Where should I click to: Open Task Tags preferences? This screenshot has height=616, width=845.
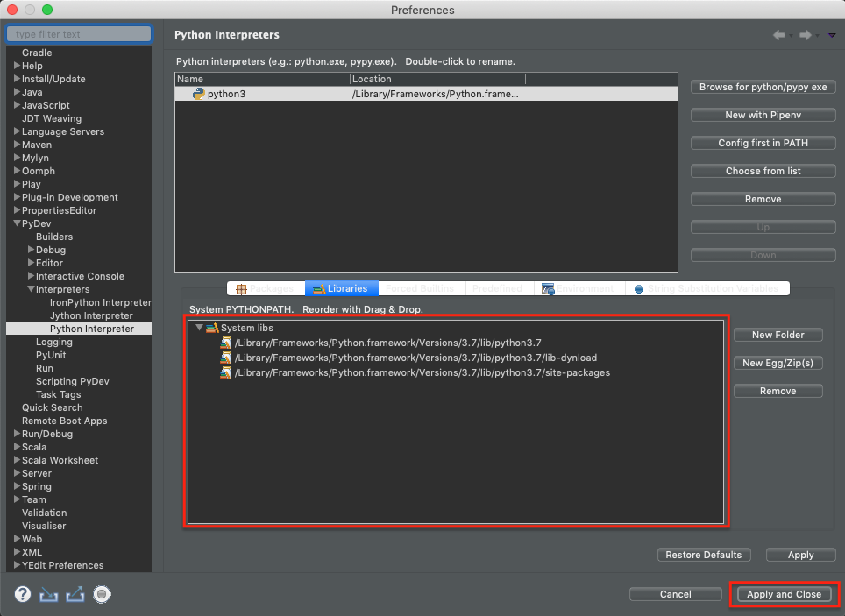(58, 394)
